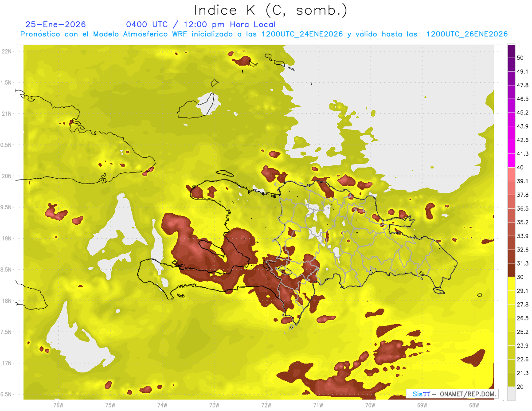Click the colorbar value '50'
The height and width of the screenshot is (411, 532).
coord(520,58)
